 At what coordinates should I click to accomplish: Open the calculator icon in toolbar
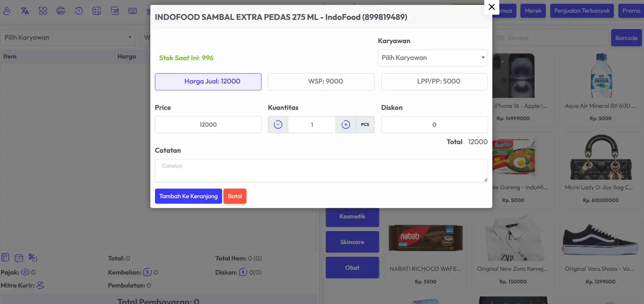tap(97, 11)
